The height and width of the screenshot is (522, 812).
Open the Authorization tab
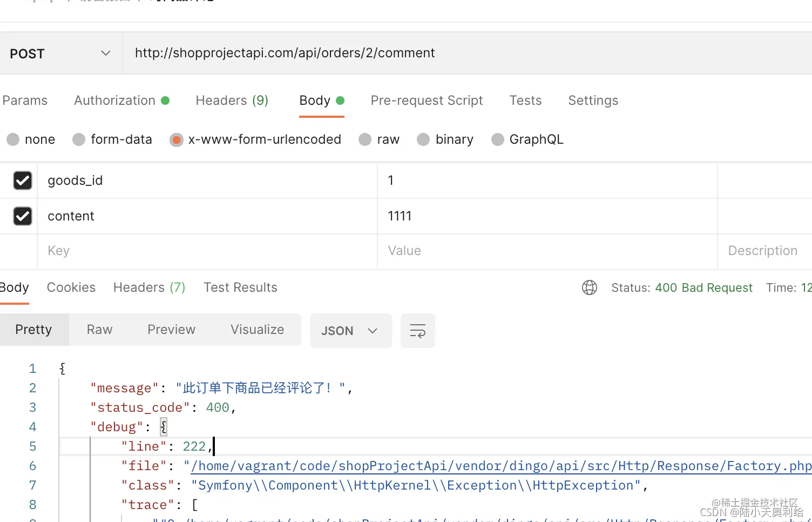[121, 101]
